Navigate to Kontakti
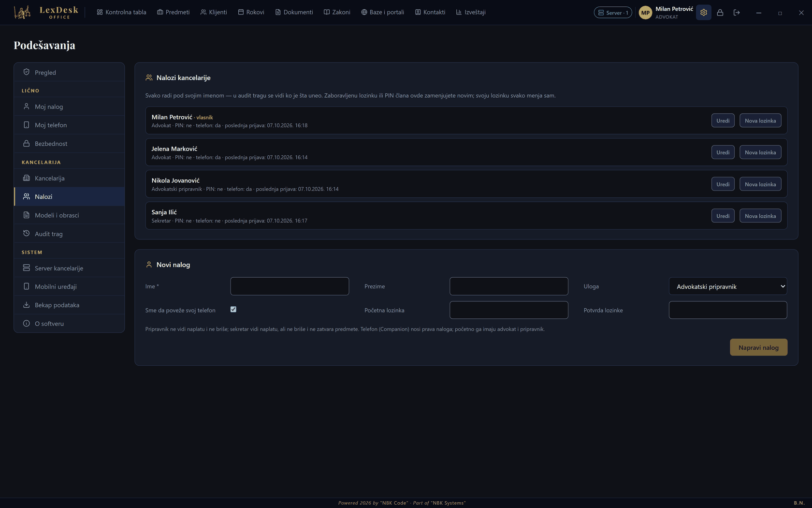Image resolution: width=812 pixels, height=508 pixels. pyautogui.click(x=430, y=12)
